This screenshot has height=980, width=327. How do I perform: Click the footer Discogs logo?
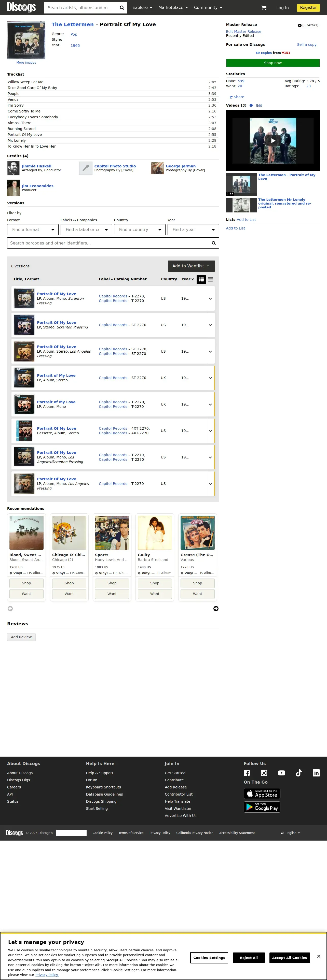point(15,833)
